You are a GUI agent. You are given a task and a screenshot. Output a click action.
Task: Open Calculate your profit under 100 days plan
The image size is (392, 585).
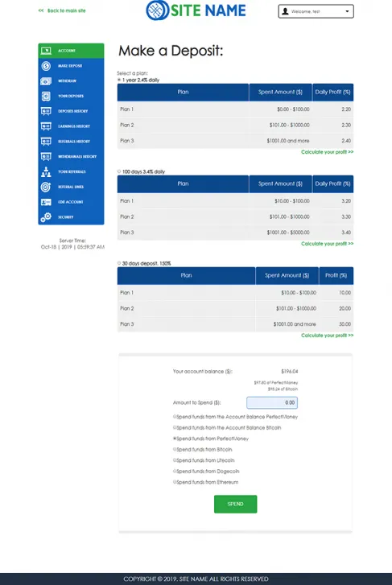[x=327, y=244]
